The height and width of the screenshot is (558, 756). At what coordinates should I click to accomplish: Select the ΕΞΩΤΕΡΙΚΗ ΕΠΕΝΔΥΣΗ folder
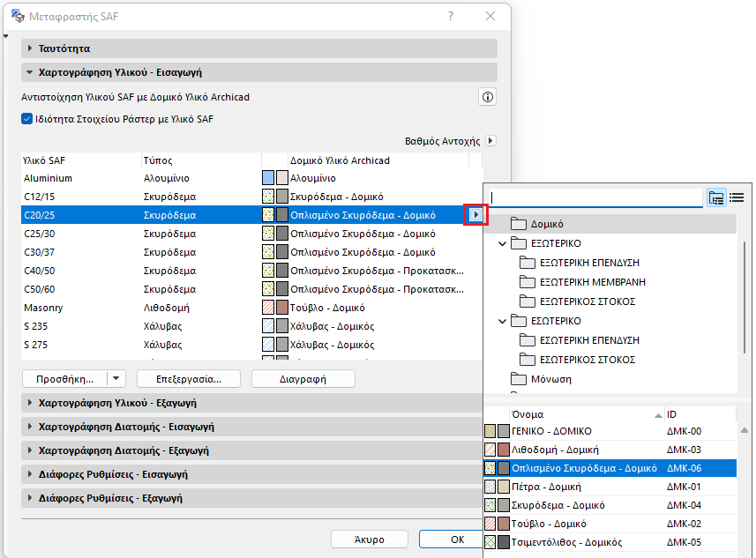pyautogui.click(x=589, y=263)
